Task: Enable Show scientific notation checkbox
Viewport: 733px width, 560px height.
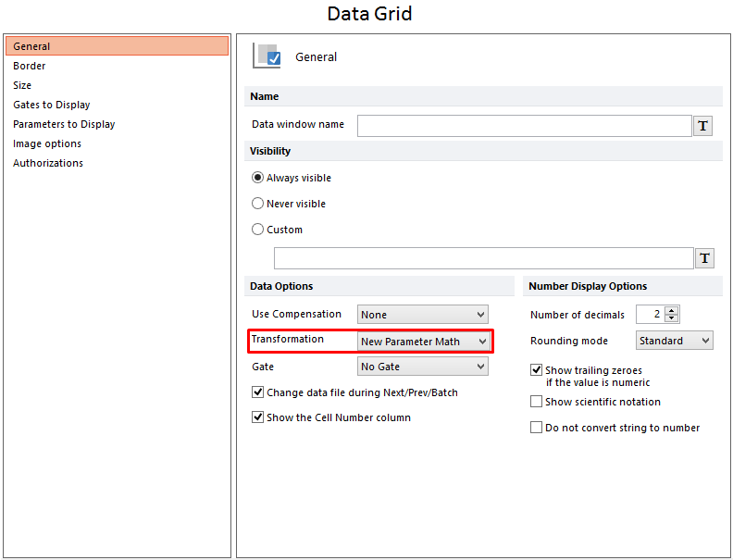Action: coord(537,402)
